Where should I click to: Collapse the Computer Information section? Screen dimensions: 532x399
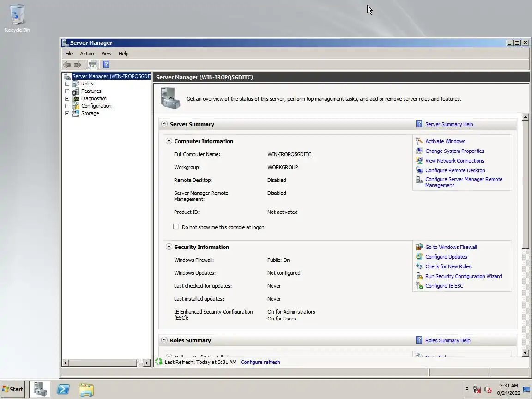click(x=169, y=141)
